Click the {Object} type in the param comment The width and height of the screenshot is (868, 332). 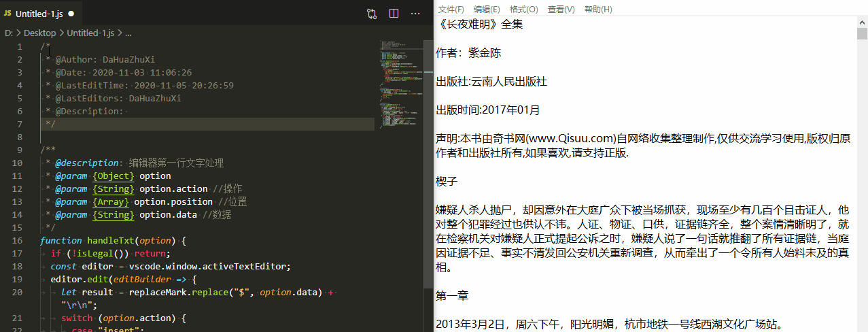point(113,176)
